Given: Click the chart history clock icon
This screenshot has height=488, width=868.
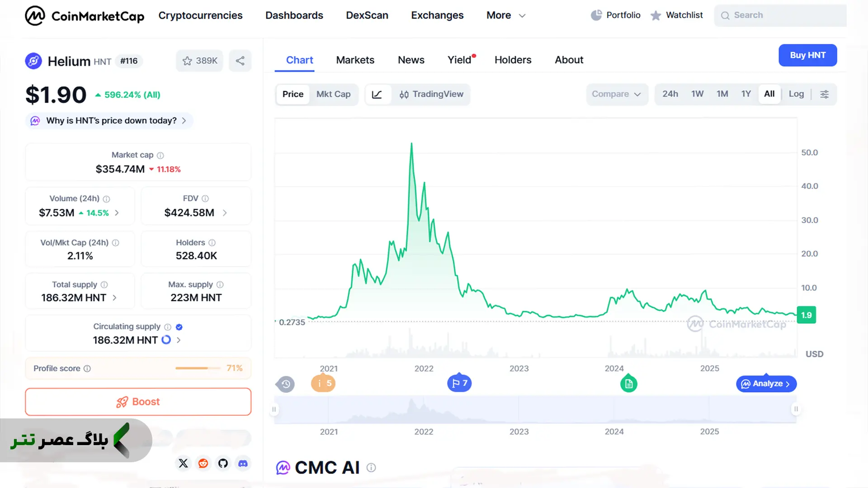Looking at the screenshot, I should coord(286,384).
